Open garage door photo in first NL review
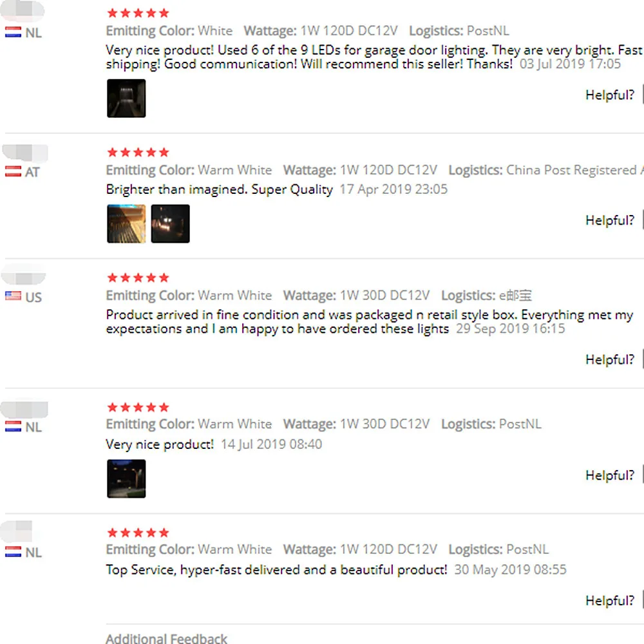644x644 pixels. [126, 98]
